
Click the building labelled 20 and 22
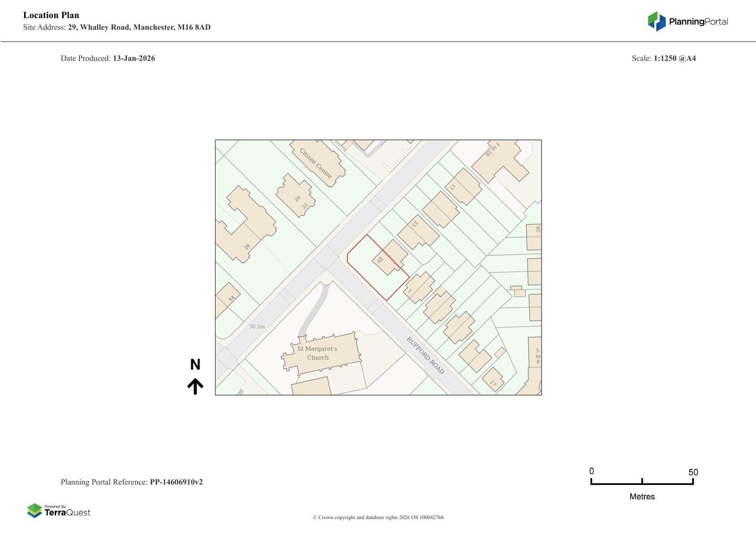tap(296, 195)
